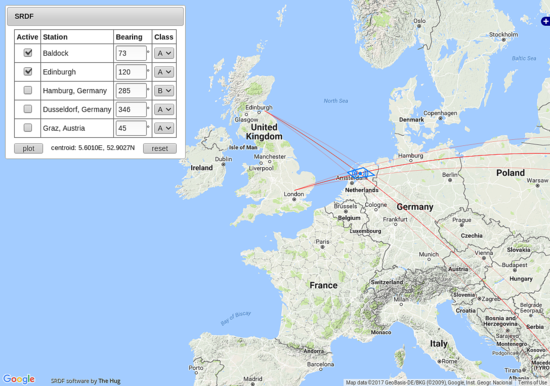Enable the Hamburg, Germany station checkbox
This screenshot has width=550, height=386.
pos(28,91)
